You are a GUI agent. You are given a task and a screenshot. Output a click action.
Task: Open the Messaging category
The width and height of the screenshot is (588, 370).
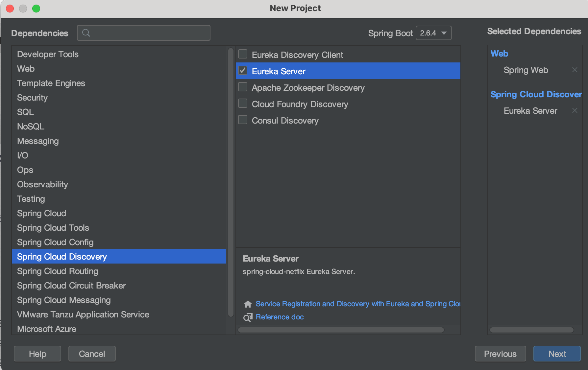(x=119, y=141)
